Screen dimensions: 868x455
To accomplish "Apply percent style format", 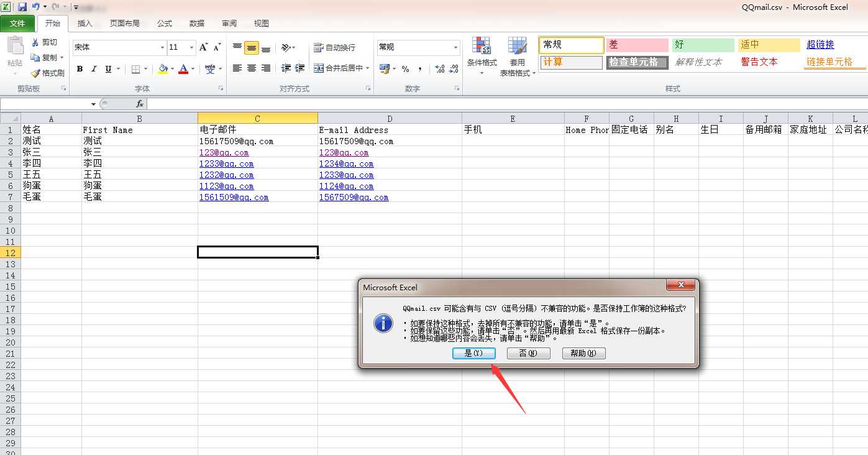I will 405,69.
